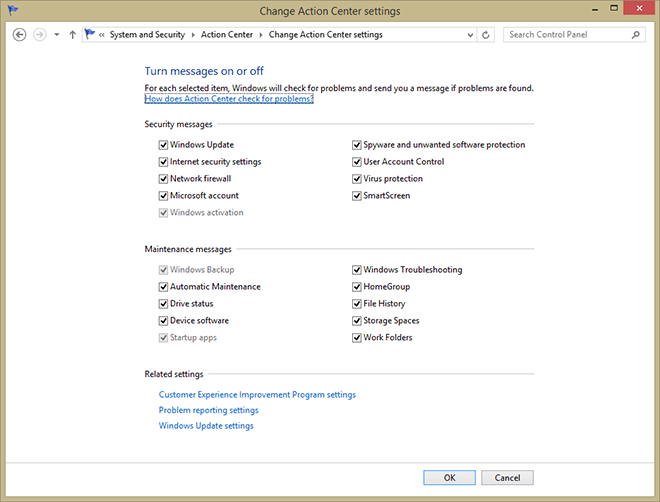
Task: Click the grayed Windows Backup checkbox
Action: [163, 270]
